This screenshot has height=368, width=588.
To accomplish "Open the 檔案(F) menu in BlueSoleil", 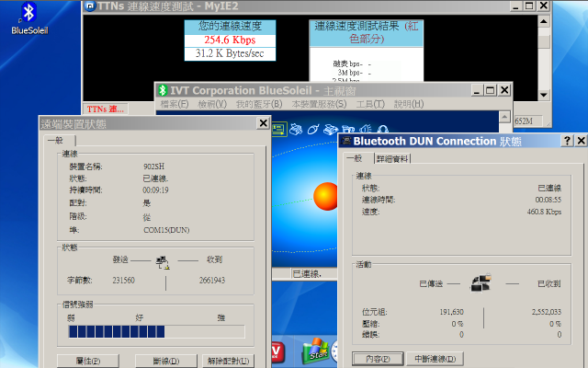I will 175,104.
